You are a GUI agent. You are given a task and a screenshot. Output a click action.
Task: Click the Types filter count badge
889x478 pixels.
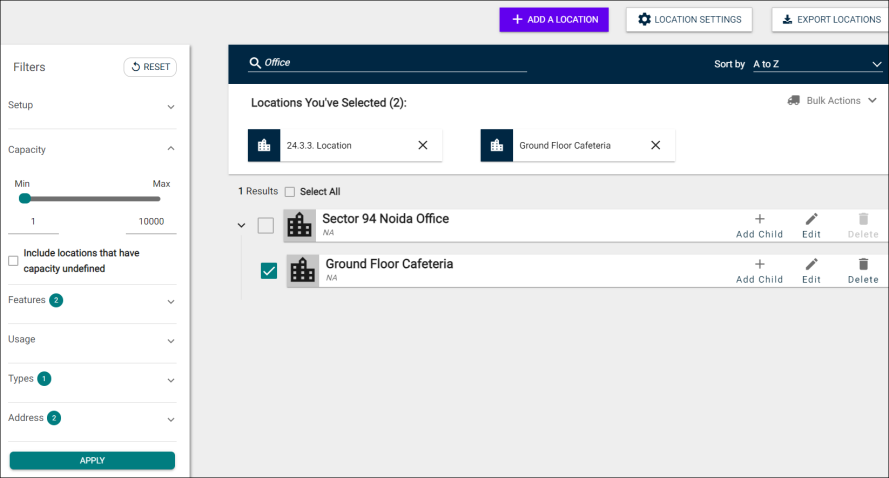(x=44, y=379)
